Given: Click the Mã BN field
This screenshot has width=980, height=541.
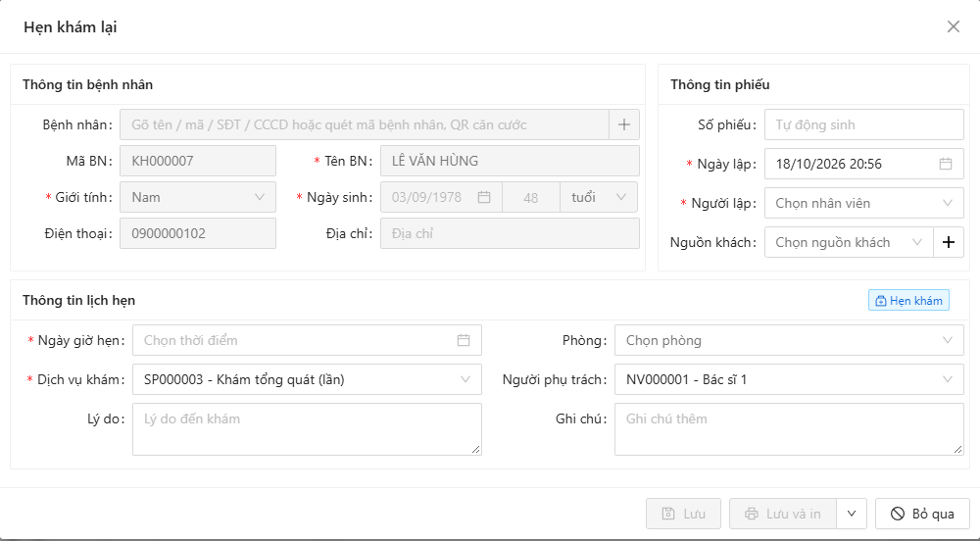Looking at the screenshot, I should pos(198,161).
